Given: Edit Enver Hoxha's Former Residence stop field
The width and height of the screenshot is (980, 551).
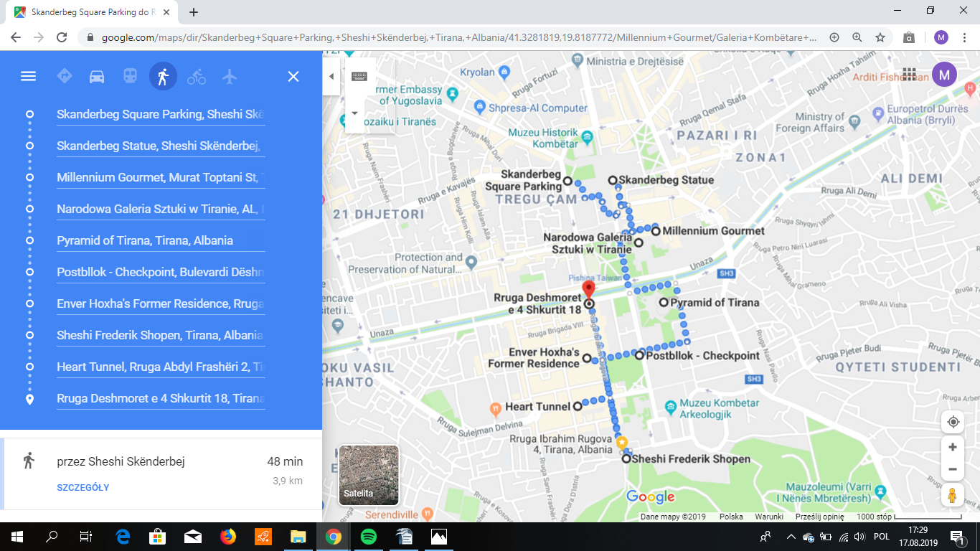Looking at the screenshot, I should (161, 303).
